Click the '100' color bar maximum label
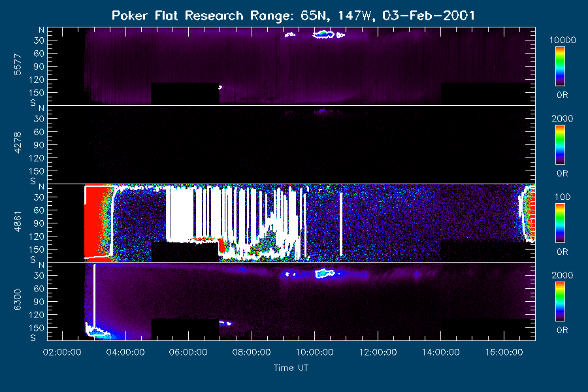588x392 pixels. point(563,197)
